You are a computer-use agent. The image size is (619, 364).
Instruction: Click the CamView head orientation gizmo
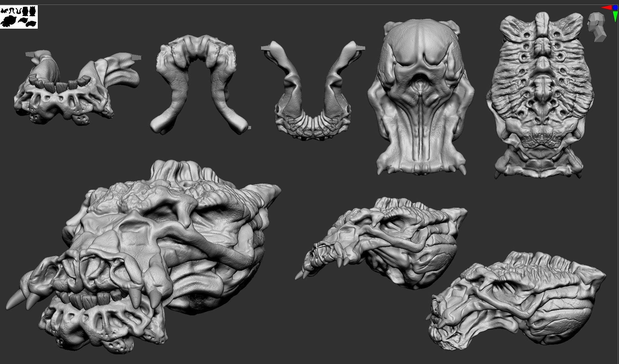[x=597, y=27]
